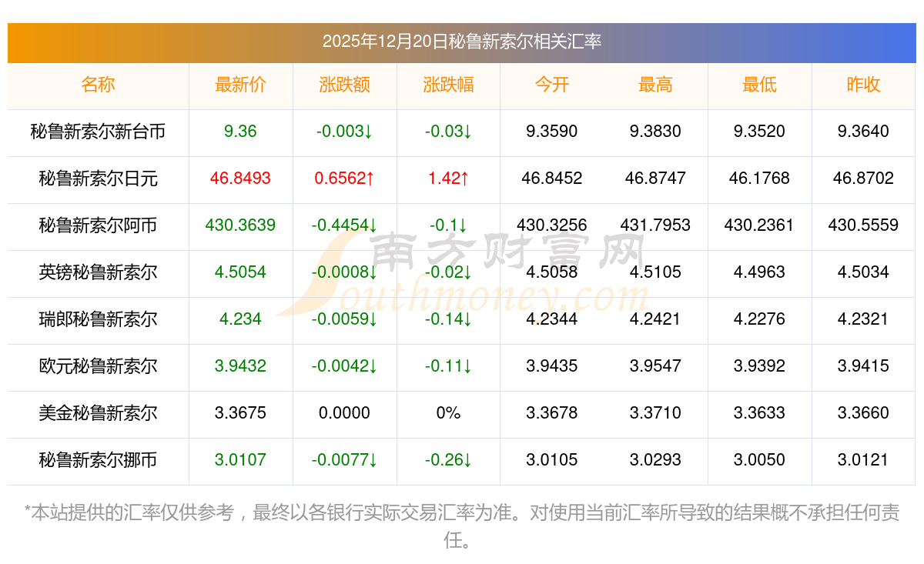Click latest price 3.9432
The image size is (924, 564).
[x=240, y=366]
